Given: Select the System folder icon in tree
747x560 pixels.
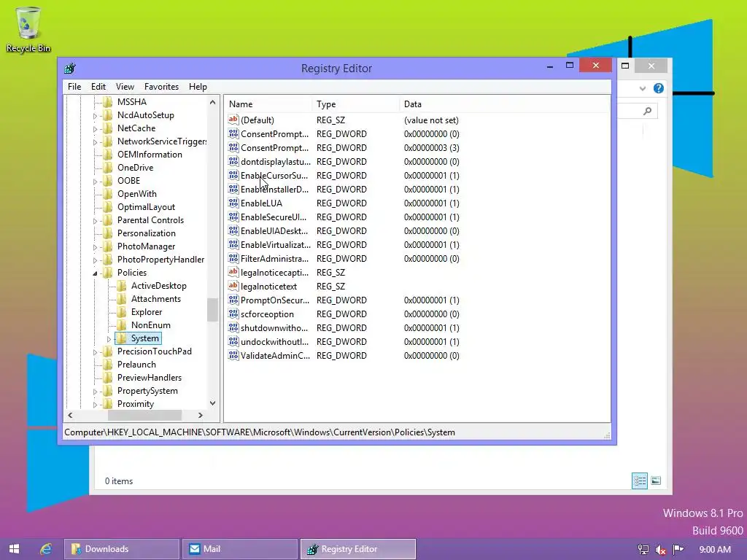Looking at the screenshot, I should click(122, 338).
